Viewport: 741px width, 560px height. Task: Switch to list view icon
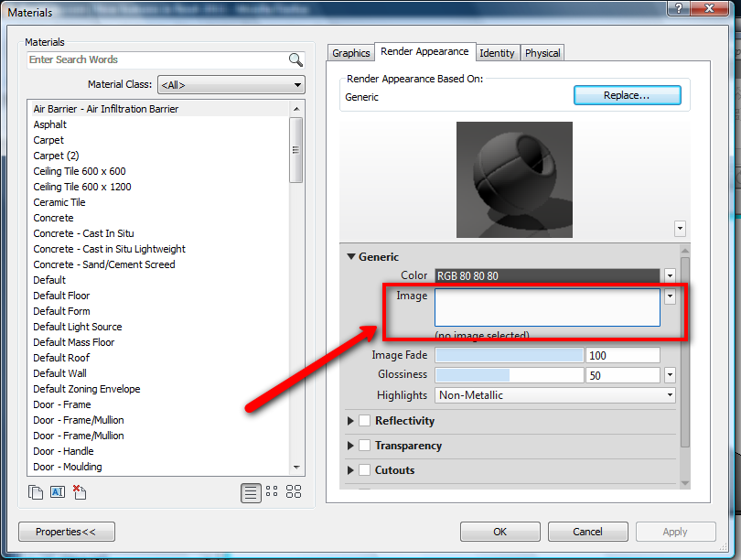tap(251, 493)
